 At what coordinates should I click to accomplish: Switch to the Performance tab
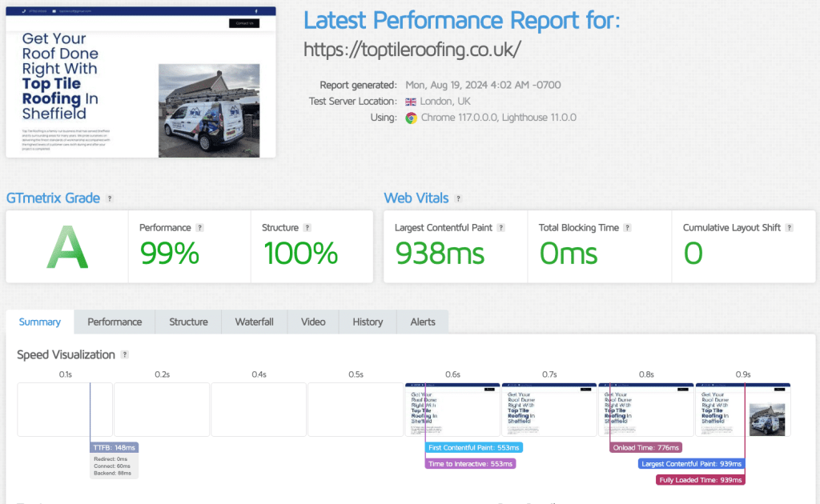tap(115, 322)
